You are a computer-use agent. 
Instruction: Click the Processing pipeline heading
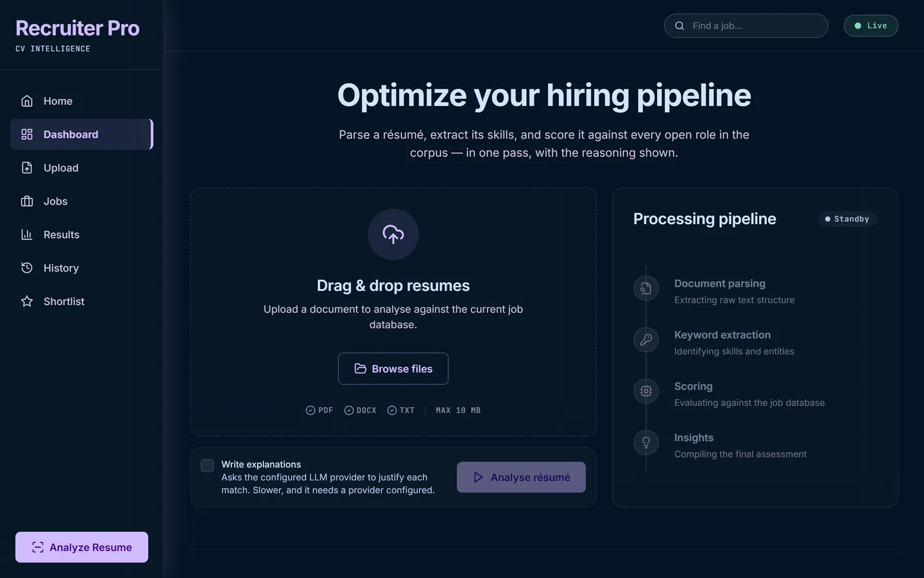click(705, 219)
